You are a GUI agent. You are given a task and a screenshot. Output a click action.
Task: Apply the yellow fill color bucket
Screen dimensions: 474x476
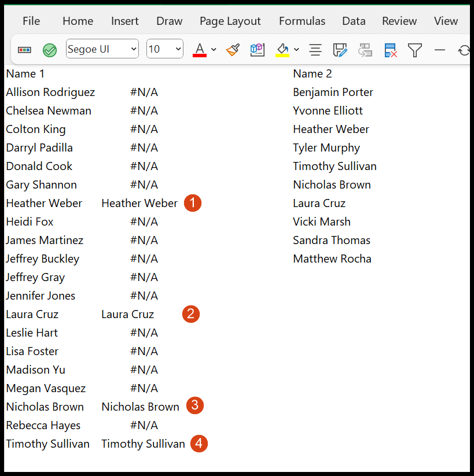tap(282, 50)
